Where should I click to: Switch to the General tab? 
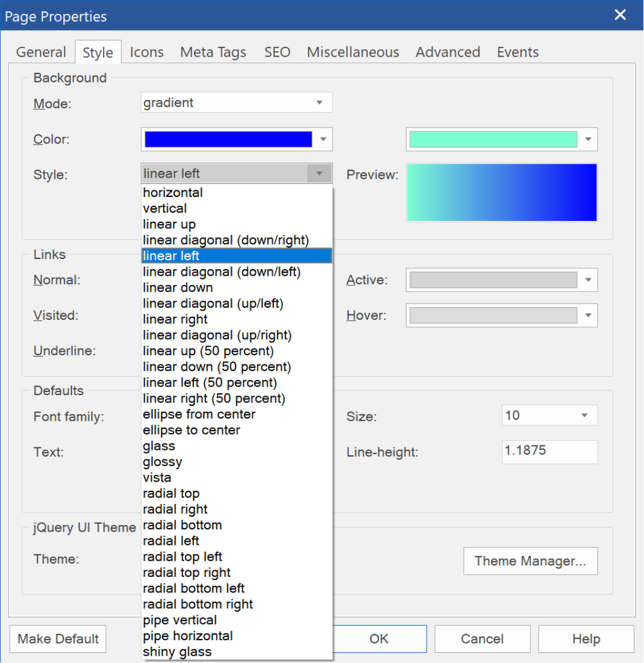click(x=41, y=52)
